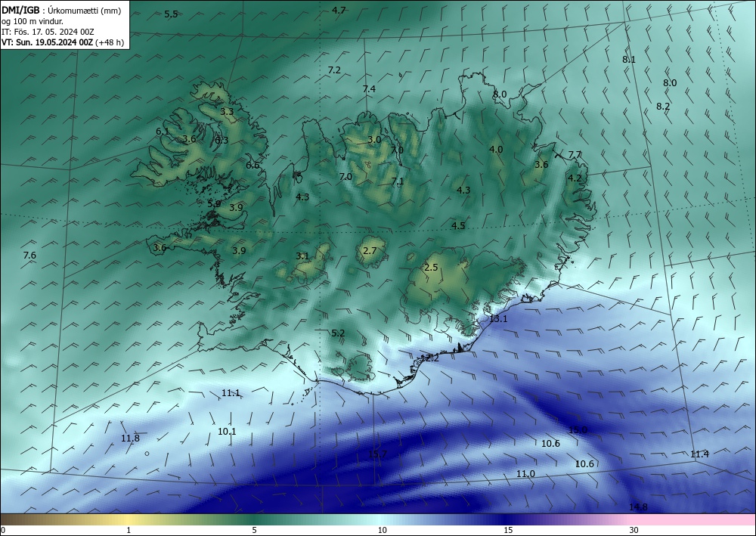Select the 7.2 value north of Iceland
This screenshot has width=756, height=536.
[334, 70]
